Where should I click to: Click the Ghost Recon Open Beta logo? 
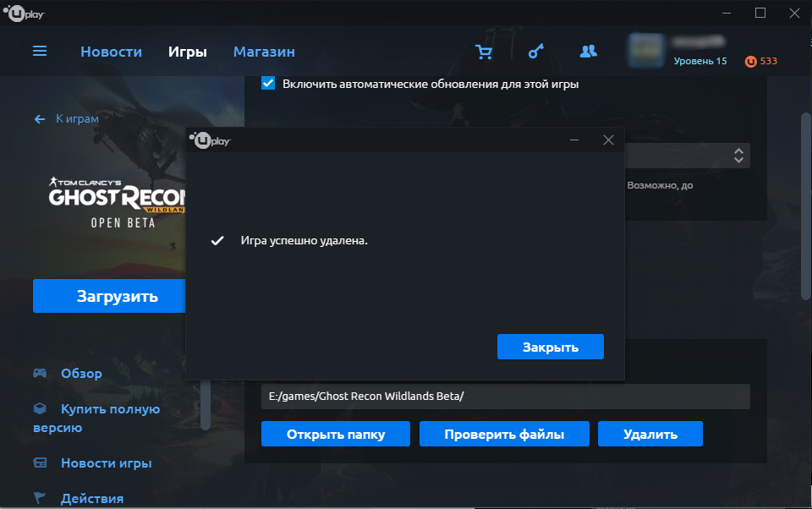click(x=117, y=203)
